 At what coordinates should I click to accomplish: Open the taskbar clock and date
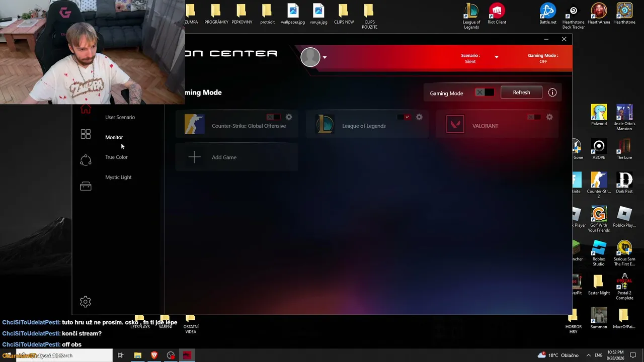[616, 355]
